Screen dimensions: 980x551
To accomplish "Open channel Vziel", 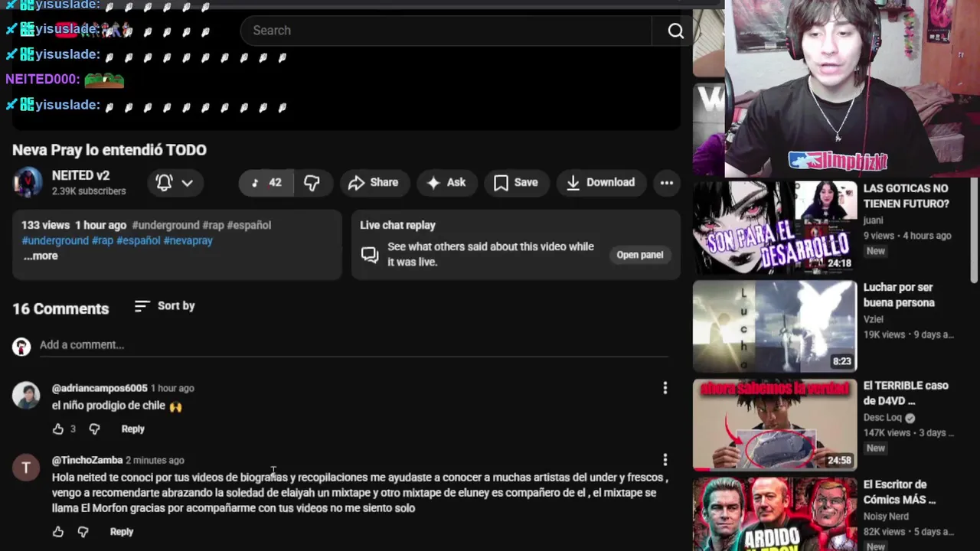I will pos(874,319).
